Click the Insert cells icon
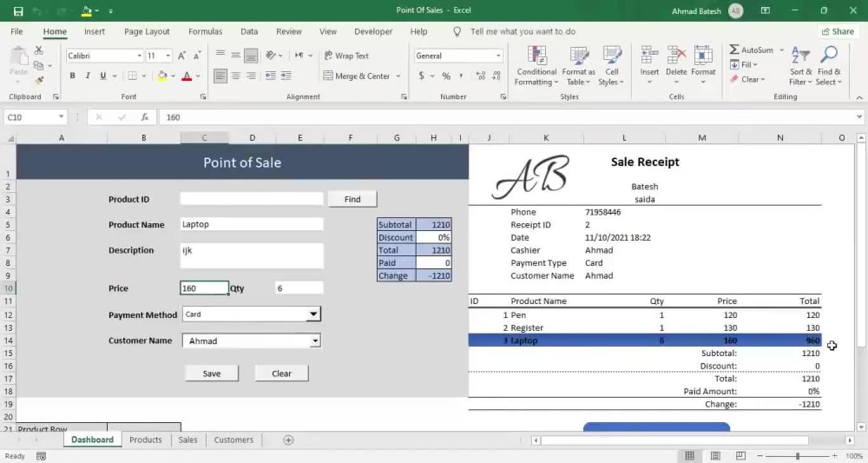The image size is (868, 463). (x=649, y=56)
